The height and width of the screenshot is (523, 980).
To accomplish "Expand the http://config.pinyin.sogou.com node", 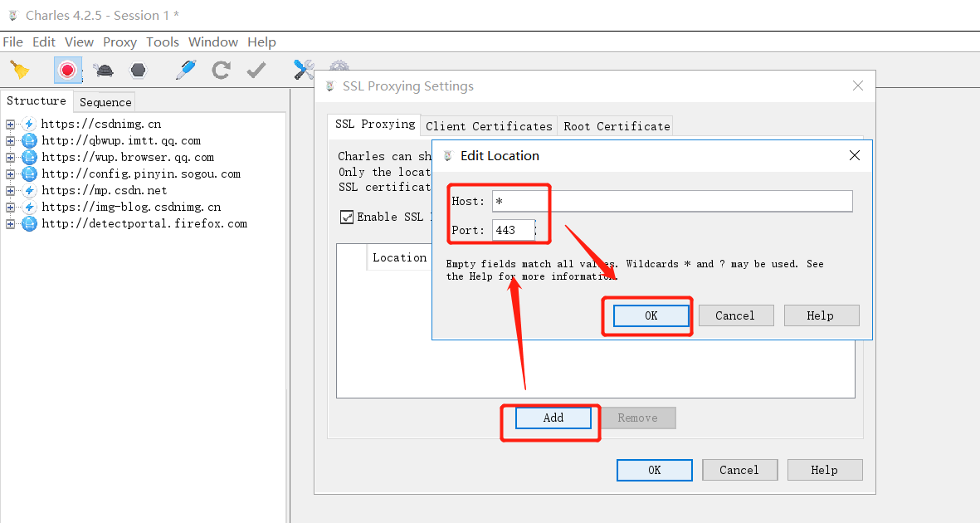I will click(10, 174).
